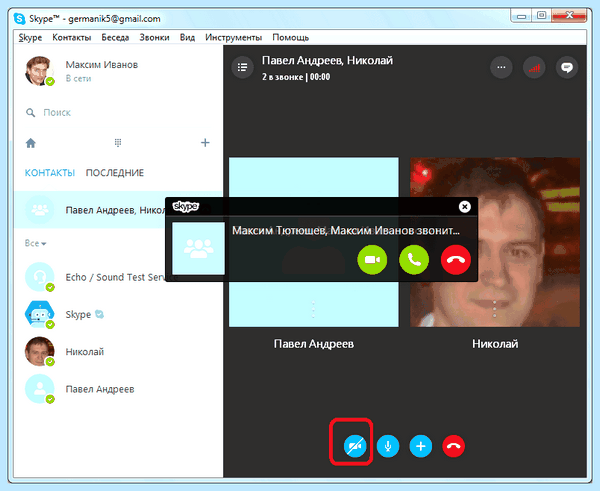Focus the Поиск search field
Image resolution: width=600 pixels, height=491 pixels.
click(x=119, y=113)
